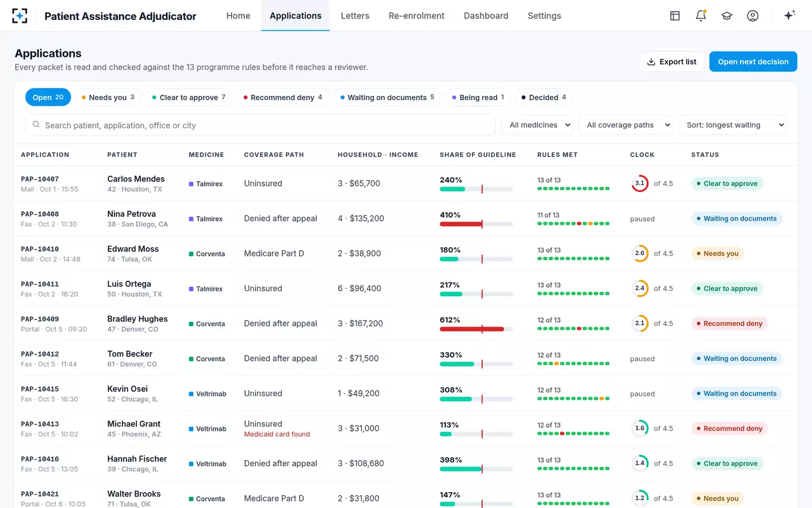Open the notifications bell icon
Image resolution: width=812 pixels, height=508 pixels.
pos(701,16)
